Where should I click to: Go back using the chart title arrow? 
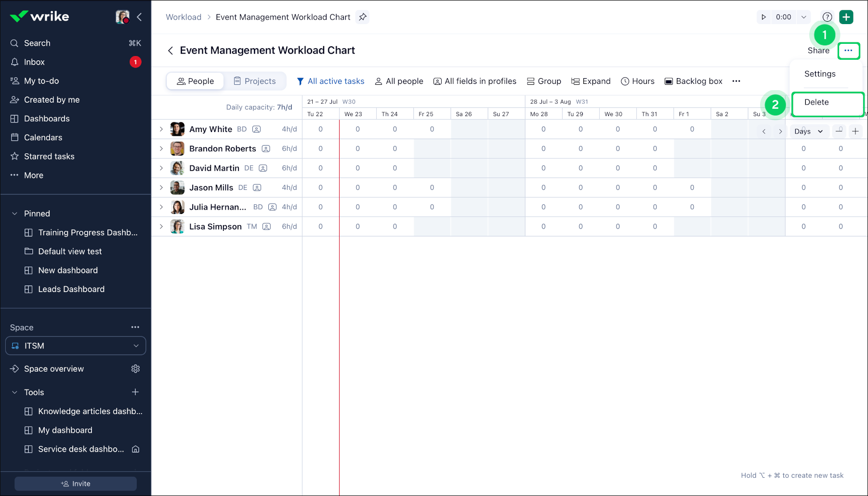(x=171, y=51)
